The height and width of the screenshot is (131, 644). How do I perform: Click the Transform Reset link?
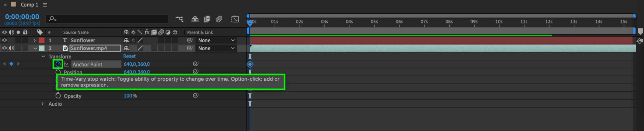pos(130,56)
